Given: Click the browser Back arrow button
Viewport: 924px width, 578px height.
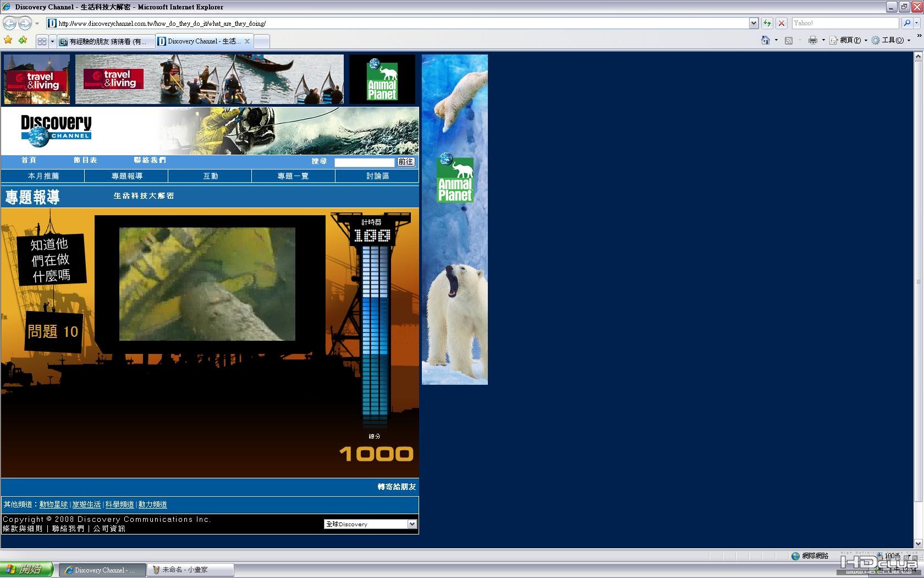Looking at the screenshot, I should 9,23.
